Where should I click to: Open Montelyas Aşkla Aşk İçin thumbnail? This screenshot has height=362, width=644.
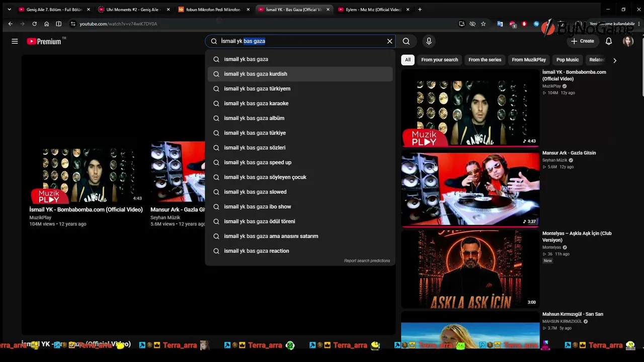click(x=470, y=269)
